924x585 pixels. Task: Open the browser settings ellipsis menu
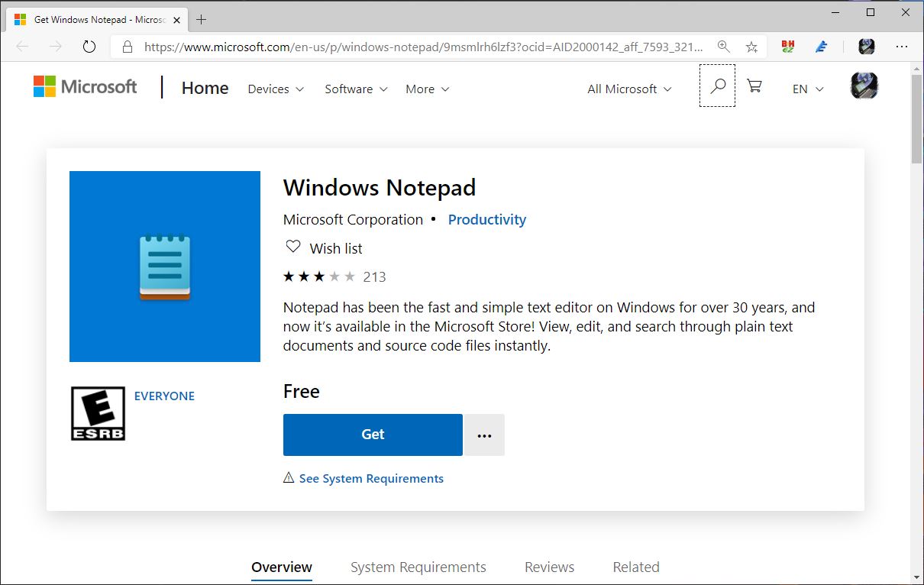click(x=902, y=47)
